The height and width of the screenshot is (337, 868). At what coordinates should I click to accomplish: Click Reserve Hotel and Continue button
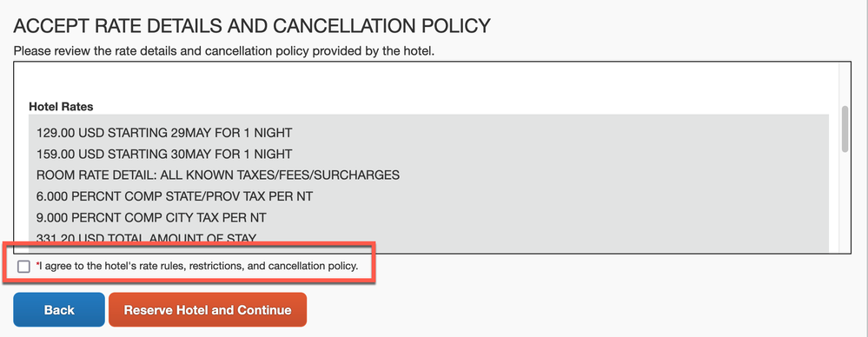click(208, 310)
